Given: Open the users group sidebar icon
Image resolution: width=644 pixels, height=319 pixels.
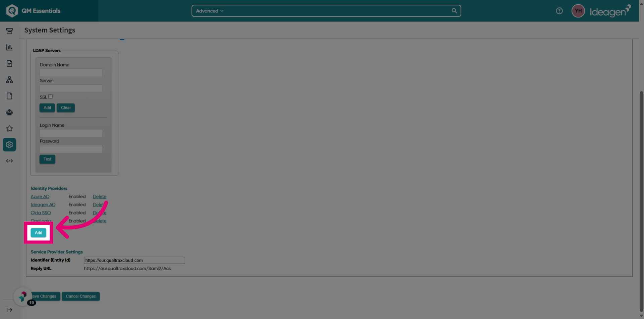Looking at the screenshot, I should click(9, 112).
